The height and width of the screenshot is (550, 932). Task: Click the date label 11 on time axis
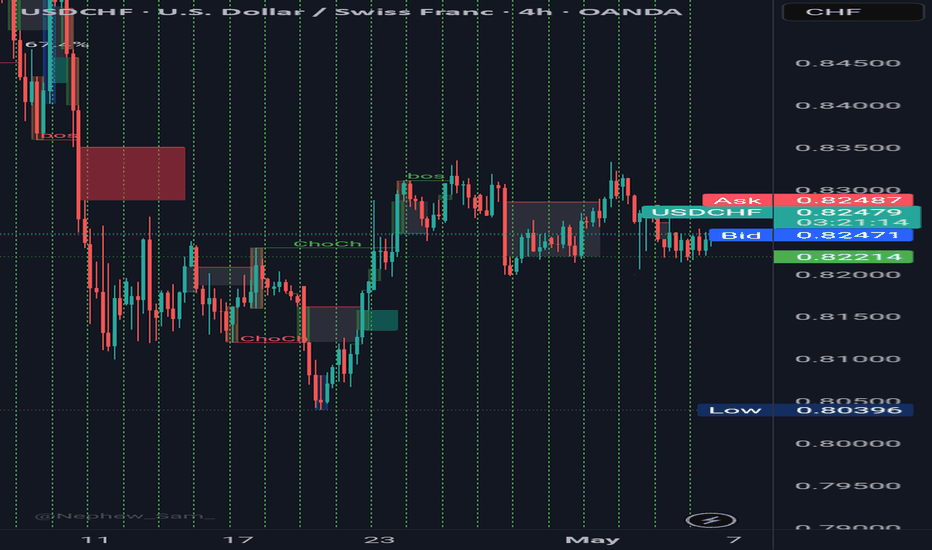pos(95,540)
